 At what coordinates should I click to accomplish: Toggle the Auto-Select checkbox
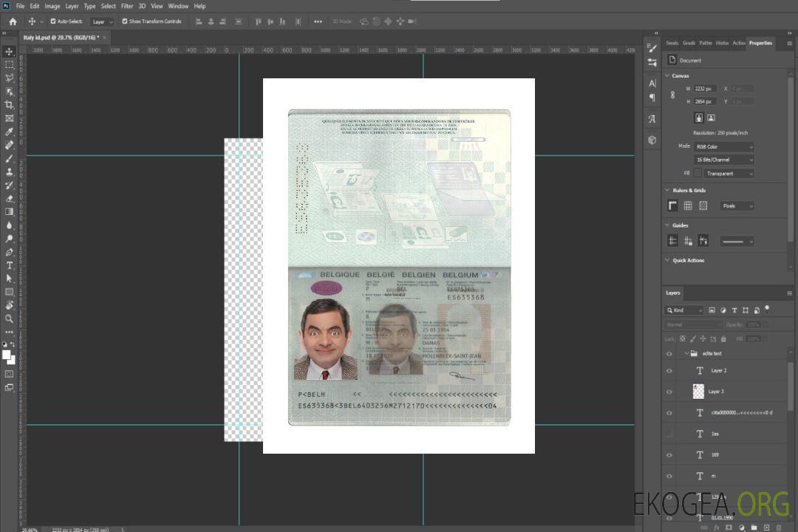click(53, 21)
